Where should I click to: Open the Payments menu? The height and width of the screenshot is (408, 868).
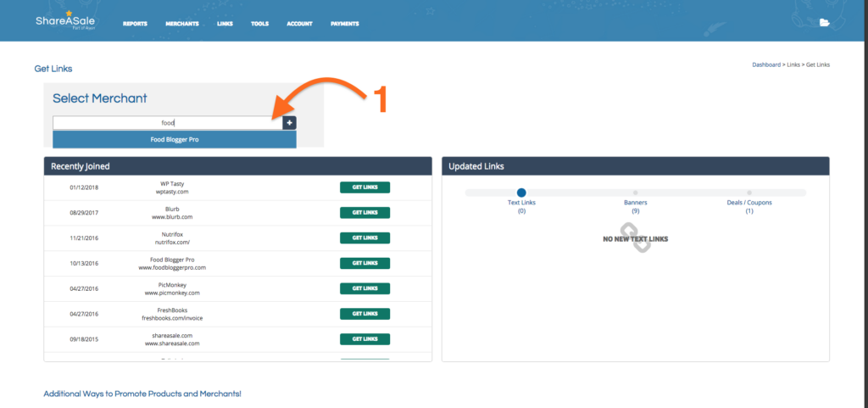click(345, 24)
